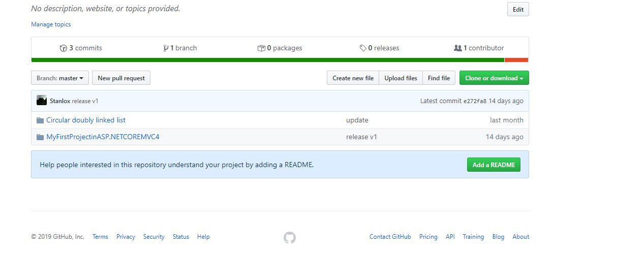The height and width of the screenshot is (255, 644).
Task: Expand the Clone or download menu
Action: (x=494, y=78)
